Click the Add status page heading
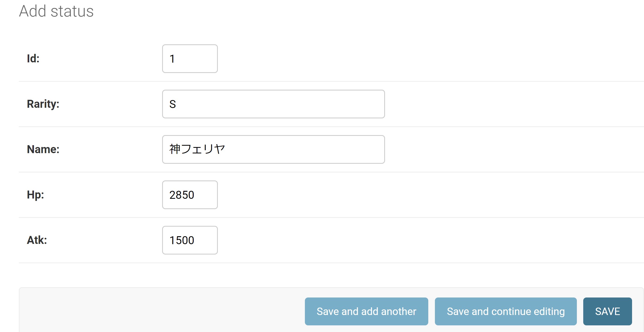Image resolution: width=644 pixels, height=332 pixels. pos(56,11)
